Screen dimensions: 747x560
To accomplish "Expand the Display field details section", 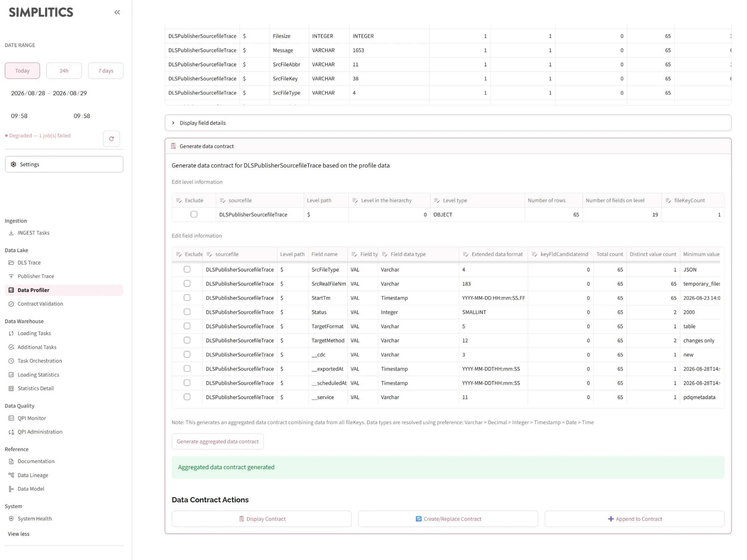I will 448,123.
